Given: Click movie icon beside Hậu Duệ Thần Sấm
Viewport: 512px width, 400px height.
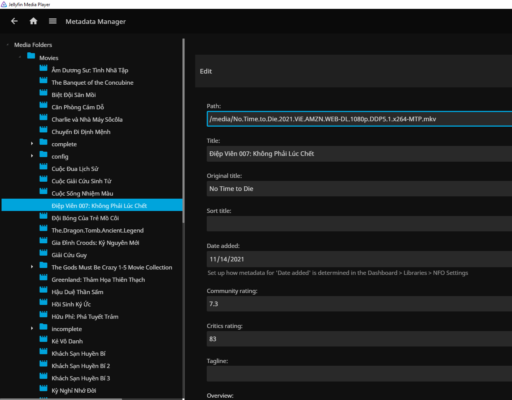Looking at the screenshot, I should click(x=43, y=290).
